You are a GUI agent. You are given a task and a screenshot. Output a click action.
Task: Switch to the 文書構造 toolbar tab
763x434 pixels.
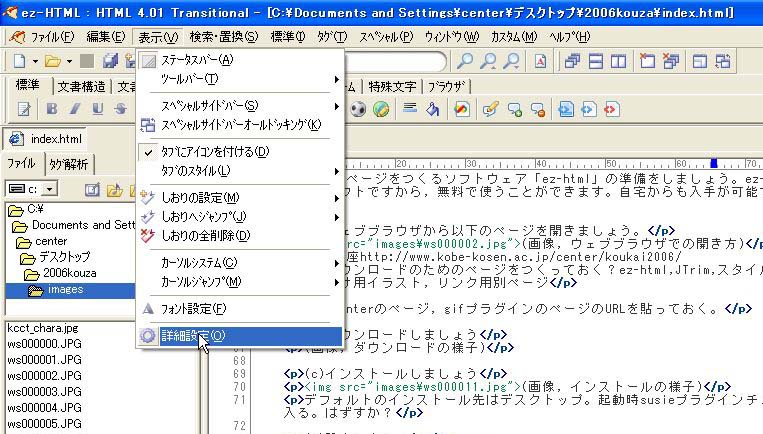click(81, 87)
